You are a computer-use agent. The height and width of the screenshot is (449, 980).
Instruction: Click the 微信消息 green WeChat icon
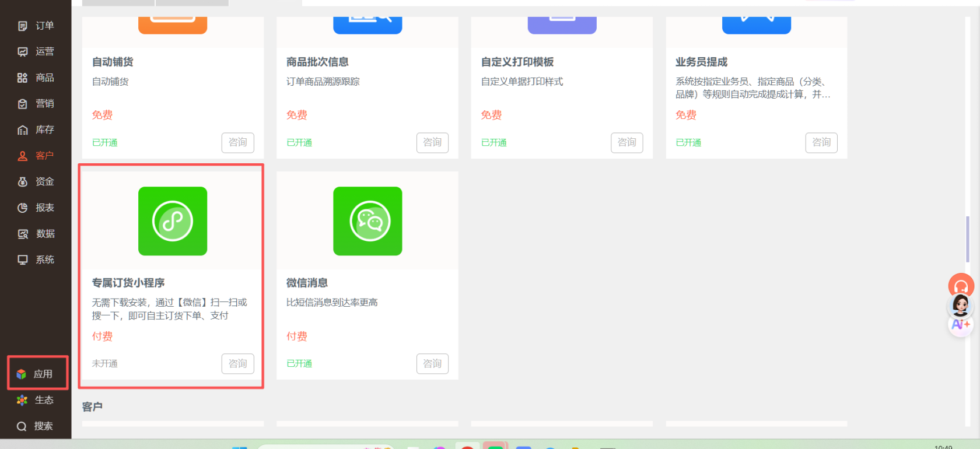[367, 221]
